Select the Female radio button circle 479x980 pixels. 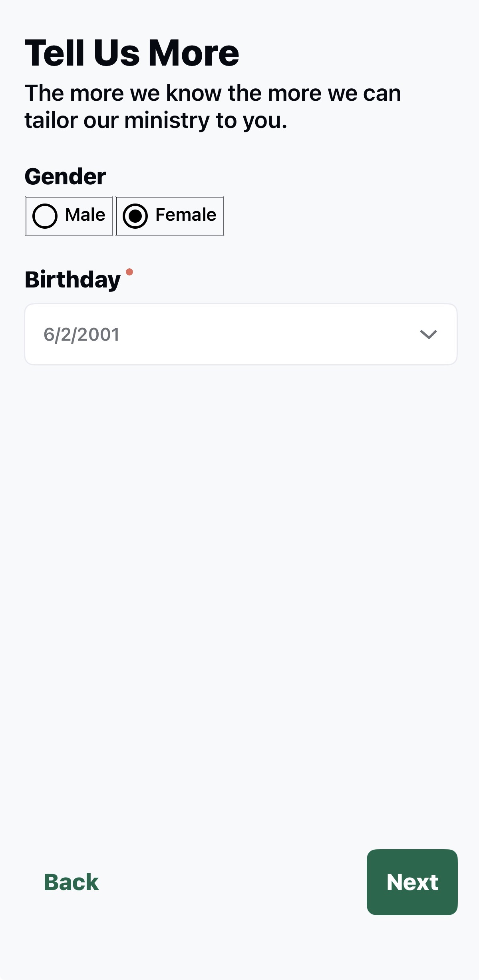(x=135, y=216)
